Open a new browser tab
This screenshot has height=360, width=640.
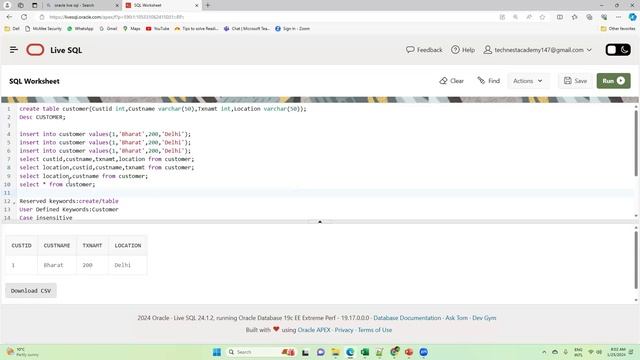point(208,5)
